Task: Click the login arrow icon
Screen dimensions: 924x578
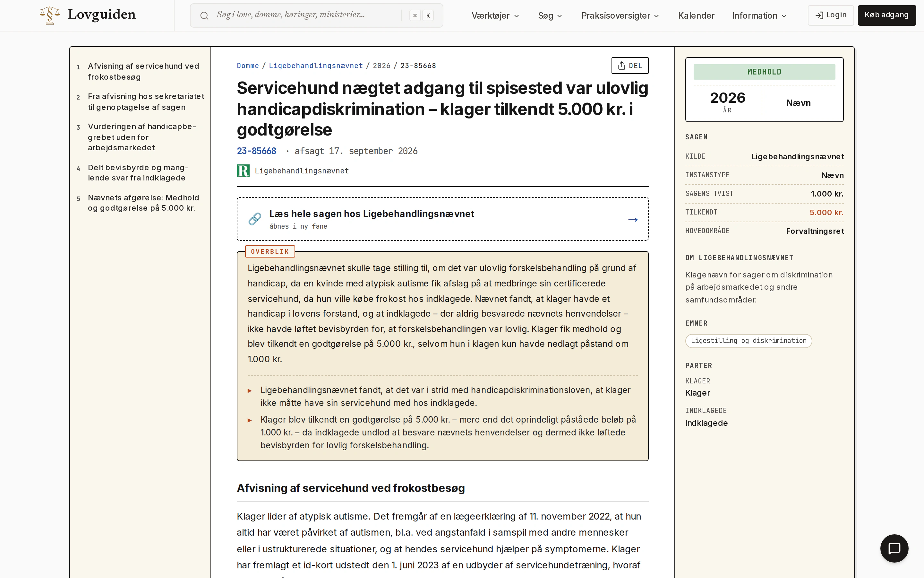Action: coord(819,15)
